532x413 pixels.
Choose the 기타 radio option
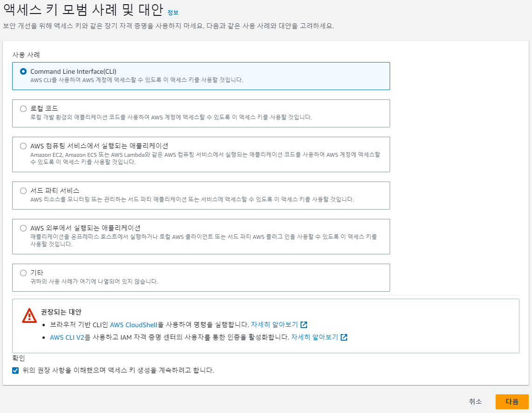point(23,273)
